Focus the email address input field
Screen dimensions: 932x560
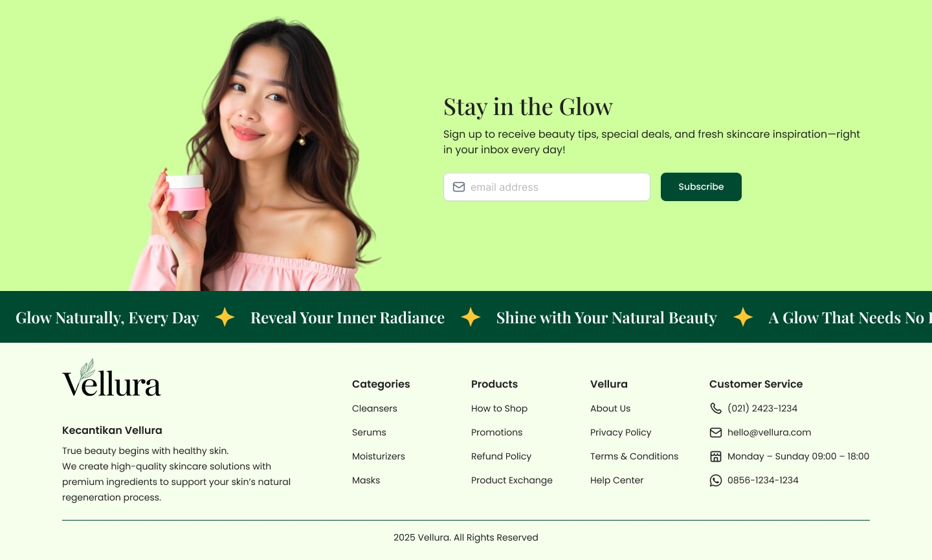tap(547, 187)
